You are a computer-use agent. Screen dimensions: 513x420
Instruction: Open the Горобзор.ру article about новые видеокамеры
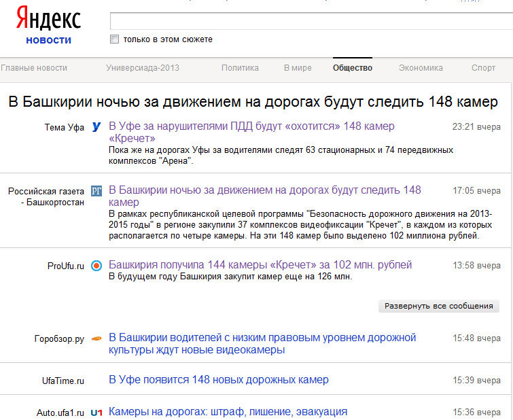pyautogui.click(x=262, y=343)
